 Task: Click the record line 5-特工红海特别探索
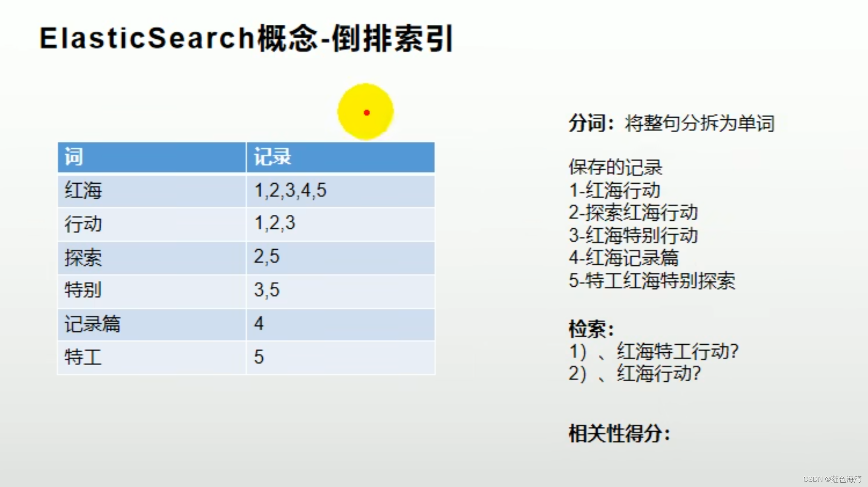[x=652, y=280]
